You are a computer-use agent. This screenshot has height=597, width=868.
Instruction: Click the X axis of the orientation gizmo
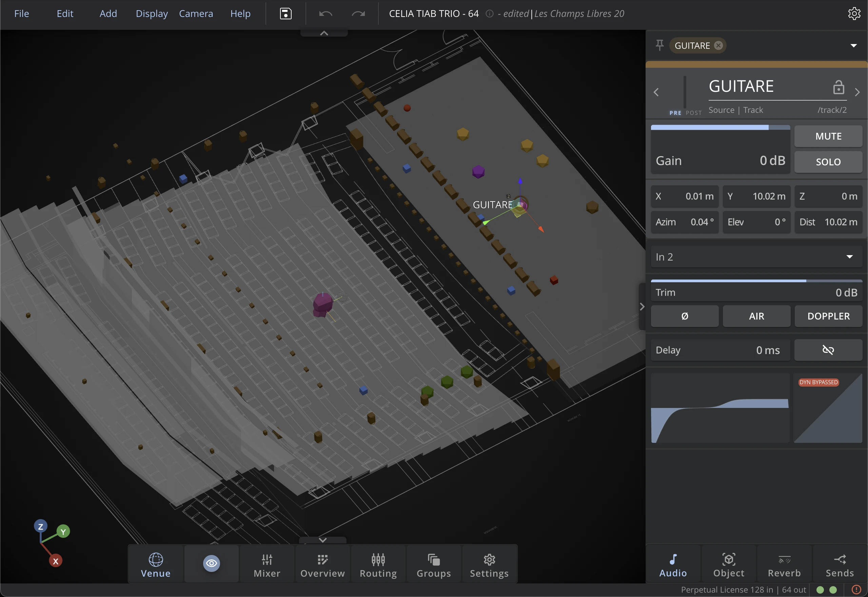[55, 561]
